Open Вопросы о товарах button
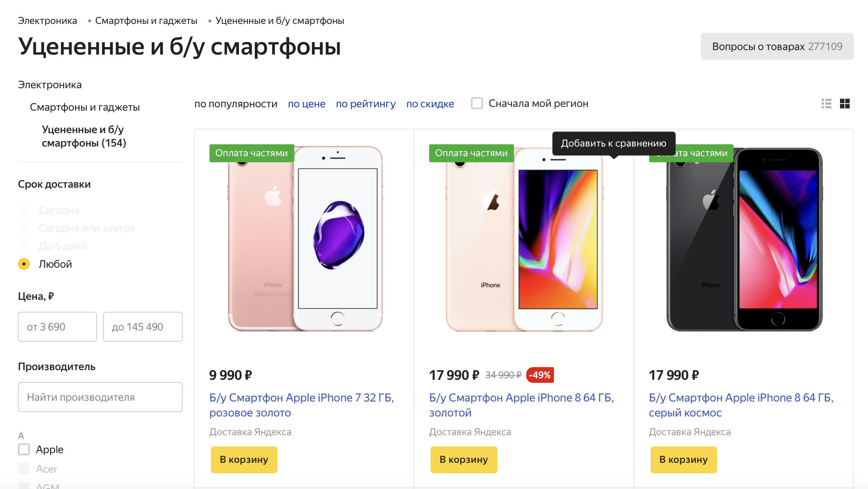The width and height of the screenshot is (868, 489). tap(777, 46)
